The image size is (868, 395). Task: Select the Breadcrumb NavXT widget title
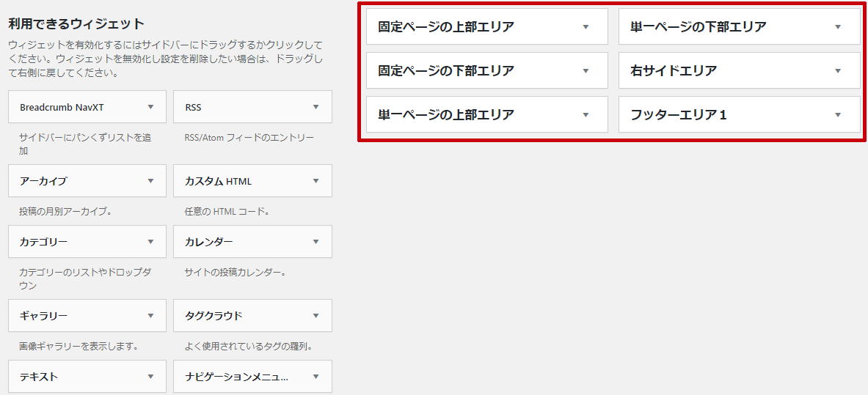(x=62, y=107)
